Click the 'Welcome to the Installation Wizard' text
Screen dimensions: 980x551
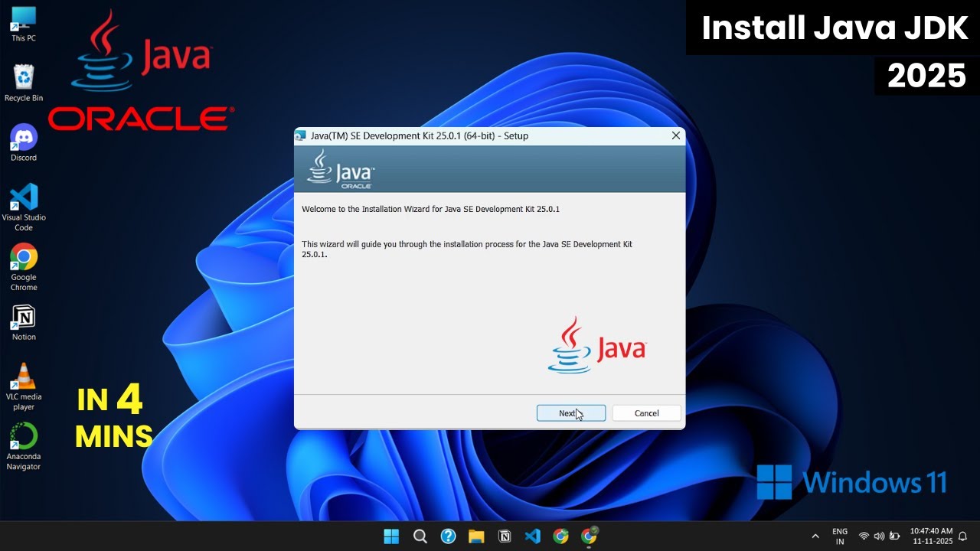tap(430, 209)
